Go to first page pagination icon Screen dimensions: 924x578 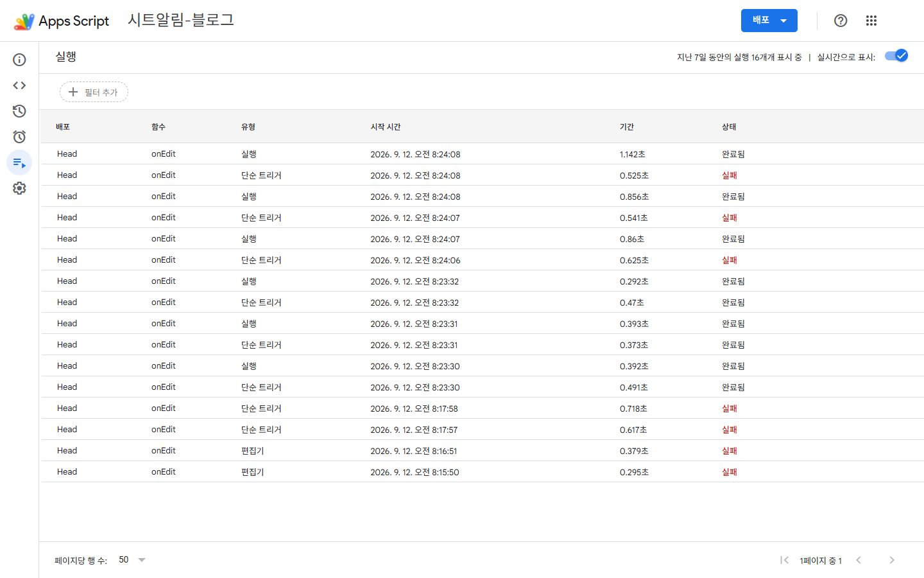(784, 560)
